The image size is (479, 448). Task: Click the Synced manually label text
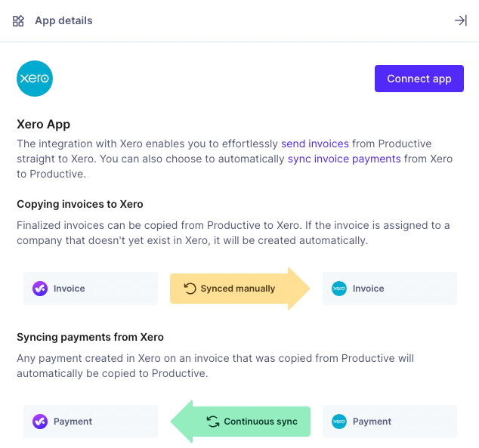pos(238,289)
